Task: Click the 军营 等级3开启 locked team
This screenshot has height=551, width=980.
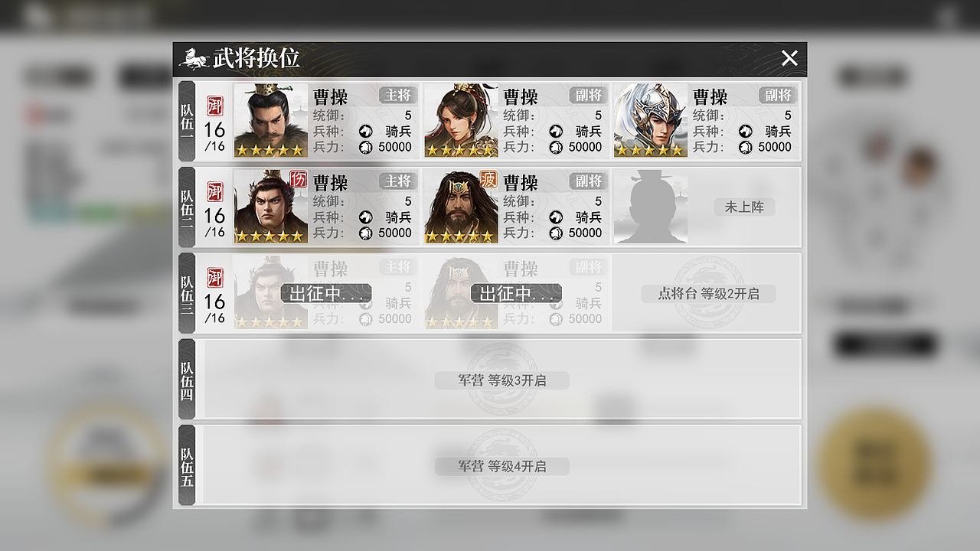Action: 502,380
